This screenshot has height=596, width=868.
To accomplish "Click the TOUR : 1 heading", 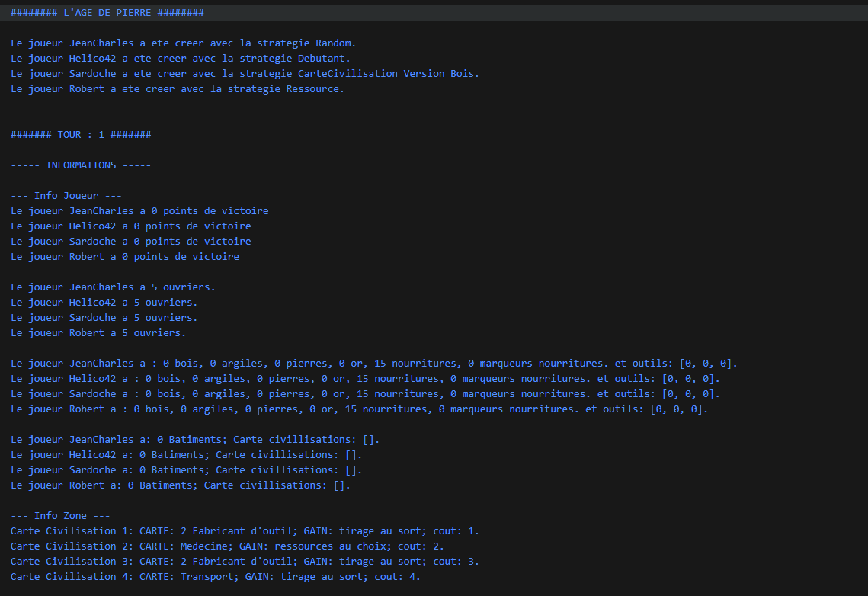I will click(x=81, y=135).
